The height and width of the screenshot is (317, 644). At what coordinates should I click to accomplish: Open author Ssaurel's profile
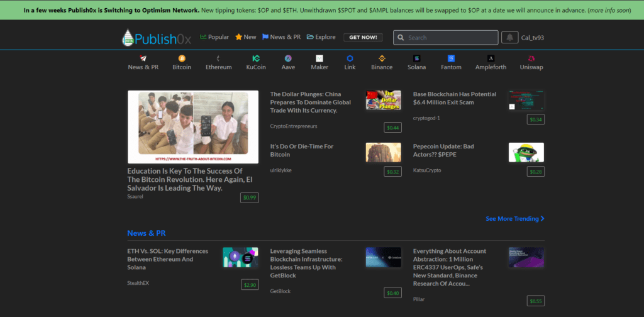point(135,196)
